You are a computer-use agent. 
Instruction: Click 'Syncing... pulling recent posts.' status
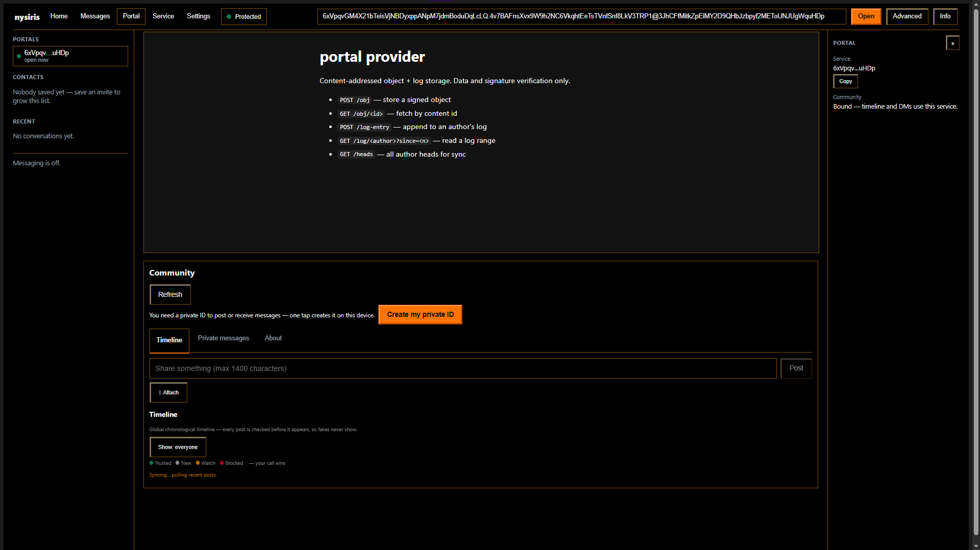tap(183, 475)
